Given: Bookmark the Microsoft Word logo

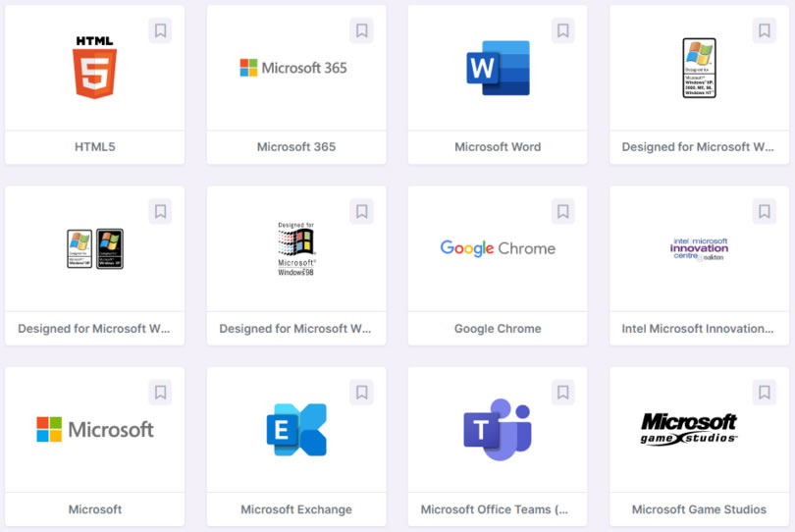Looking at the screenshot, I should click(562, 30).
